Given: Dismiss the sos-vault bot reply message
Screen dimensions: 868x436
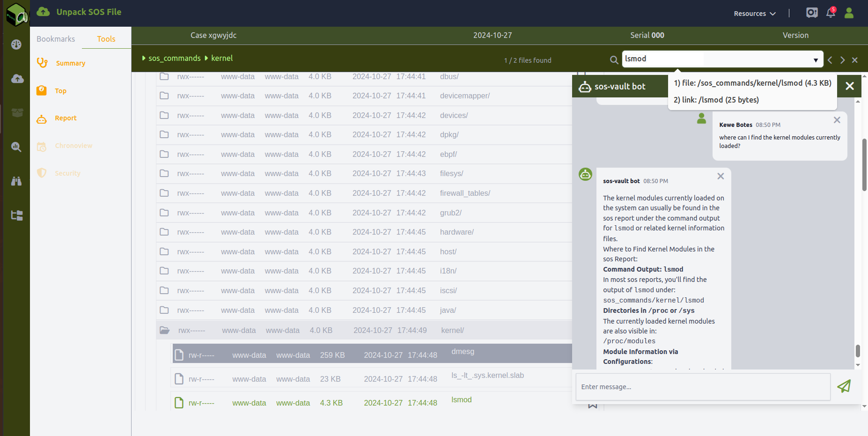Looking at the screenshot, I should pos(721,177).
